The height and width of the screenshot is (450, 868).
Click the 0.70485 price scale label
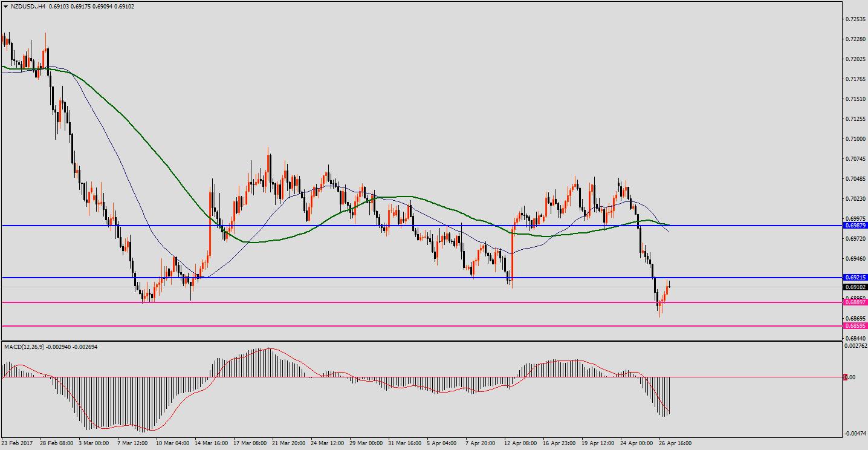[856, 179]
